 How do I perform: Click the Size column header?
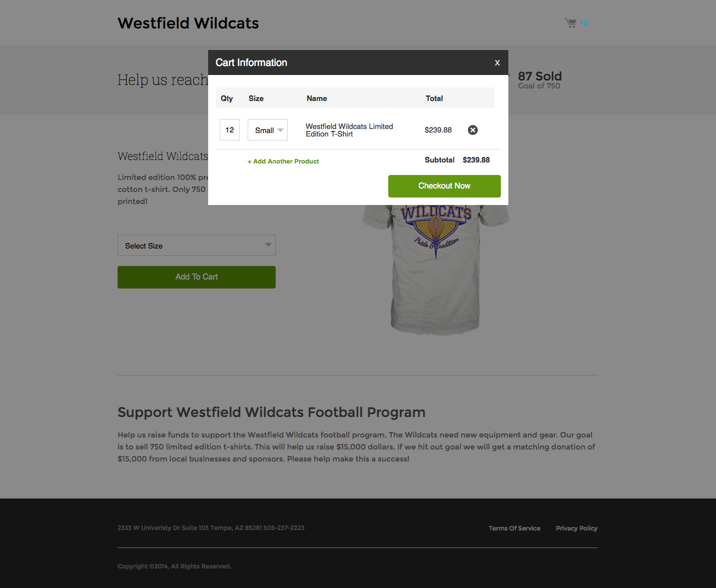[x=256, y=98]
